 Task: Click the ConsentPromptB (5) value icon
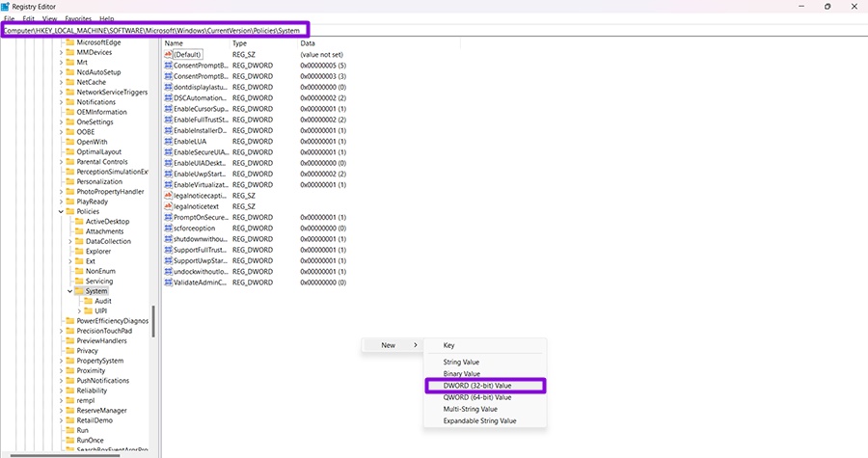[168, 66]
